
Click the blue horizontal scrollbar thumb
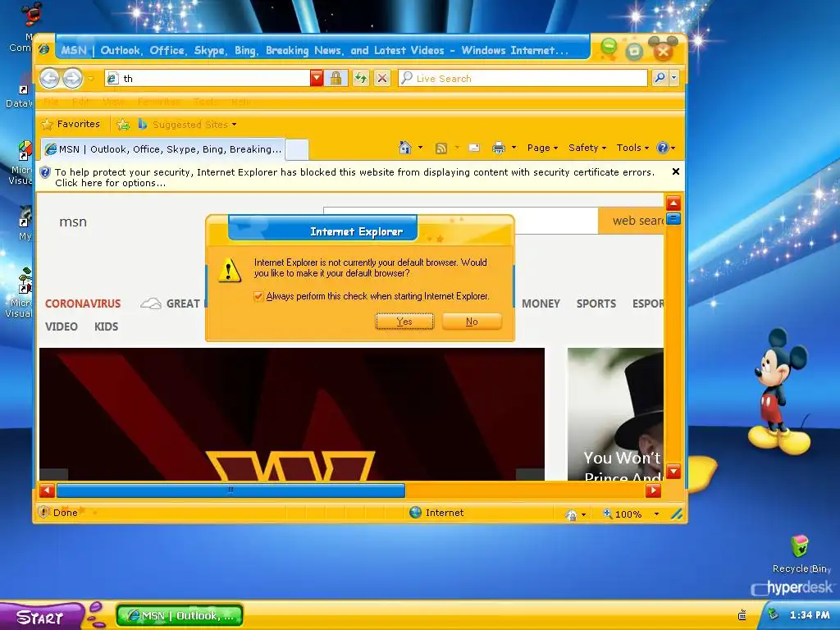[231, 491]
